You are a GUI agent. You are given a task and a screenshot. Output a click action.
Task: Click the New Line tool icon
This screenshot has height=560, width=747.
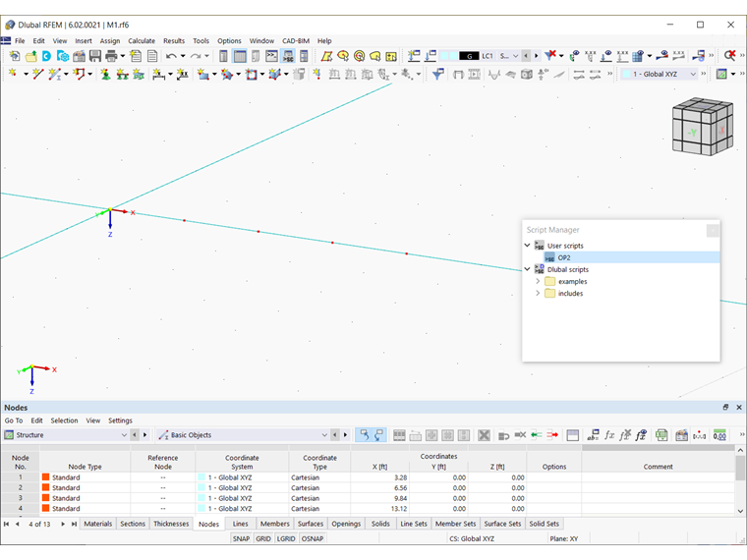(37, 74)
